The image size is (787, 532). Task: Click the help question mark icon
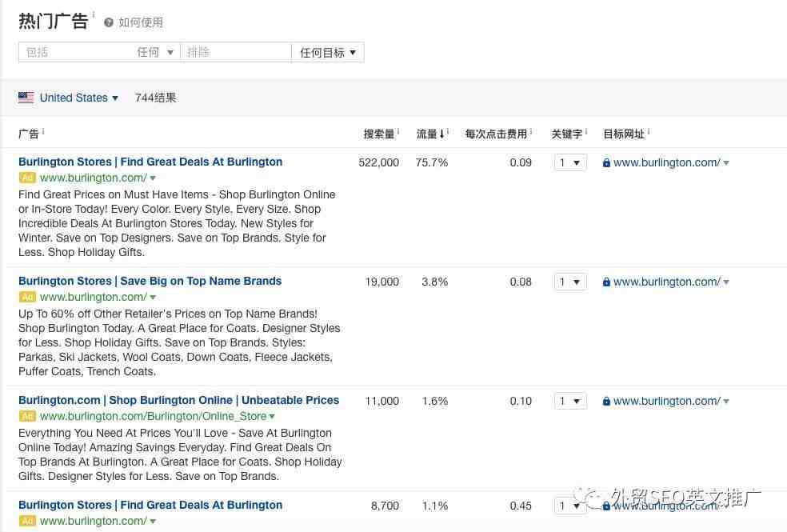(x=109, y=22)
